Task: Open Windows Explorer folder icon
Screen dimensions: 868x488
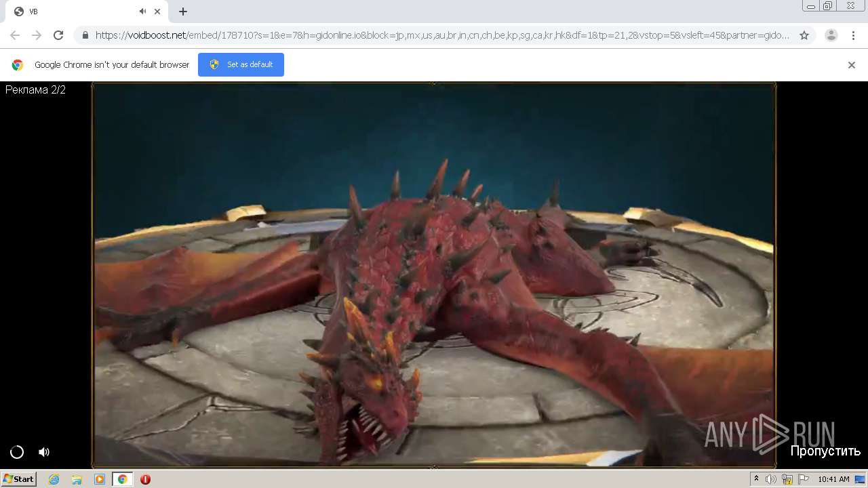Action: pyautogui.click(x=77, y=479)
